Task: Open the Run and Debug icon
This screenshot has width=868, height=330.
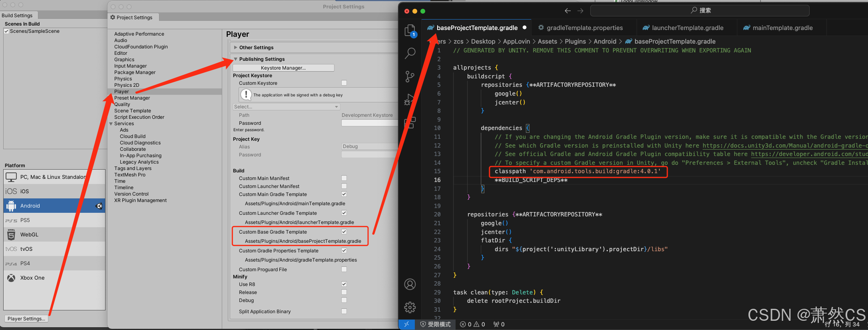Action: pos(410,99)
